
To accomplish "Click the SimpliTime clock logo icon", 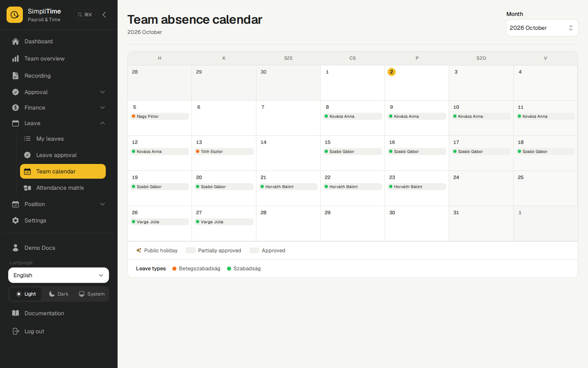I will coord(15,15).
